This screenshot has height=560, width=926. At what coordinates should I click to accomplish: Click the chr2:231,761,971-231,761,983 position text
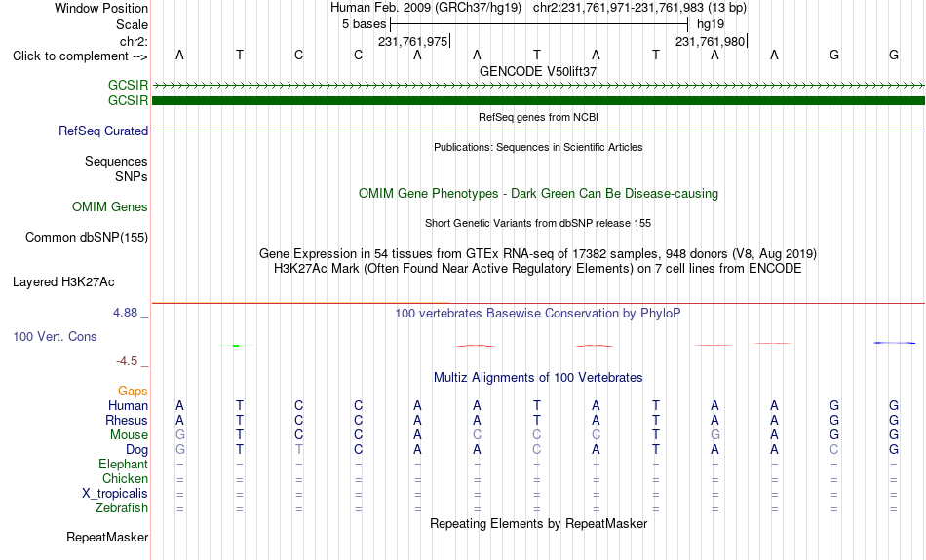click(x=639, y=8)
